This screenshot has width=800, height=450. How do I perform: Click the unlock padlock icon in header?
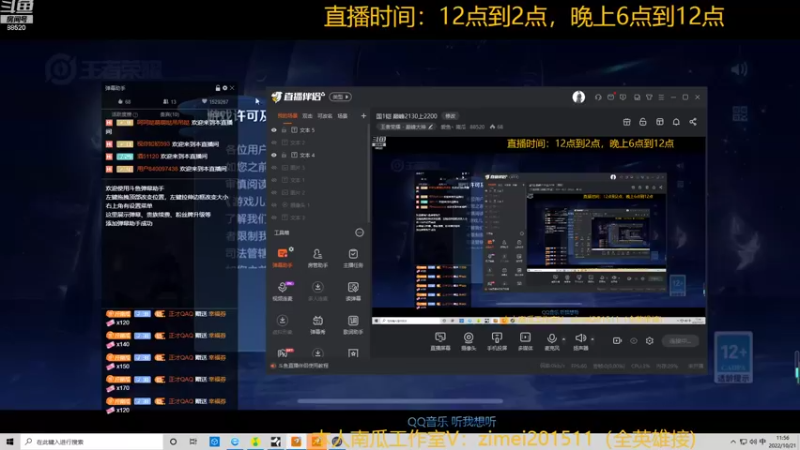(x=643, y=122)
